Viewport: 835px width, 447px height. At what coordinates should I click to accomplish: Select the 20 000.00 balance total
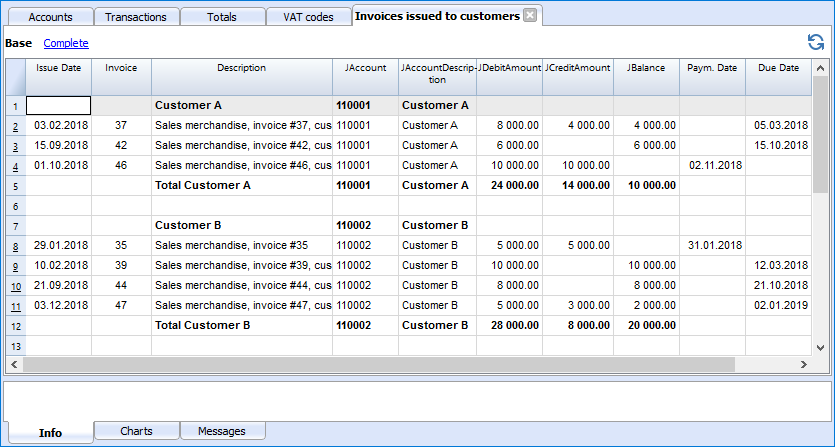tap(646, 326)
